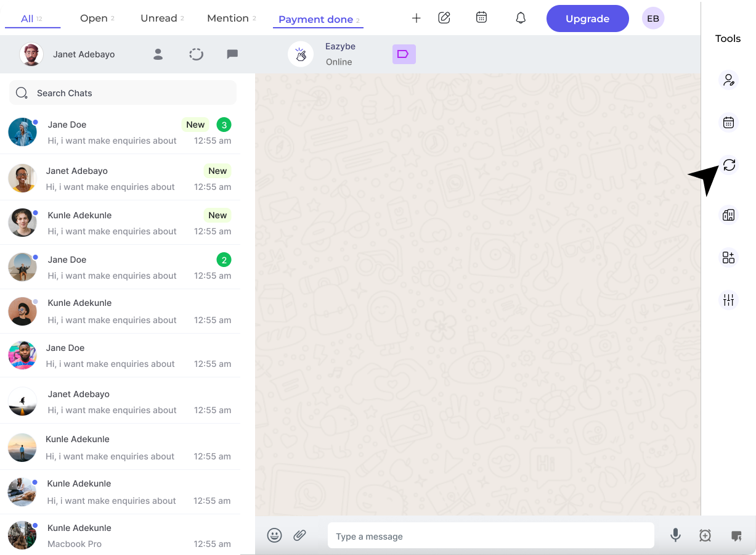
Task: Open notifications via the bell icon
Action: [521, 18]
